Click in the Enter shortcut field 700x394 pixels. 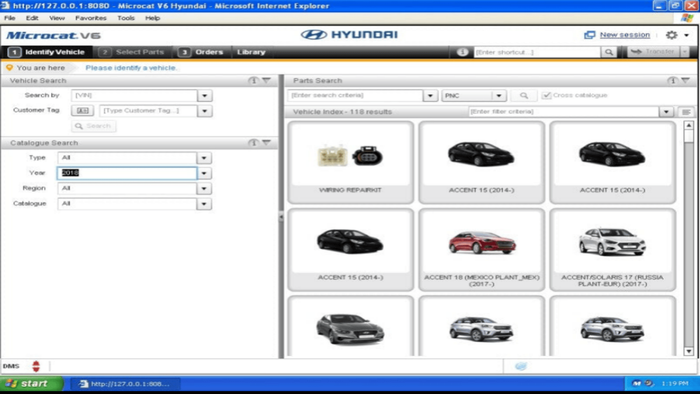click(537, 52)
